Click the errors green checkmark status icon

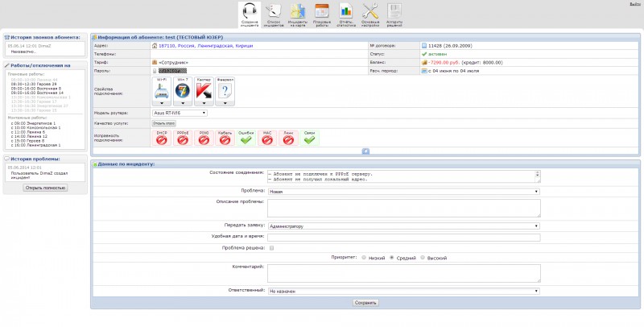click(x=246, y=138)
